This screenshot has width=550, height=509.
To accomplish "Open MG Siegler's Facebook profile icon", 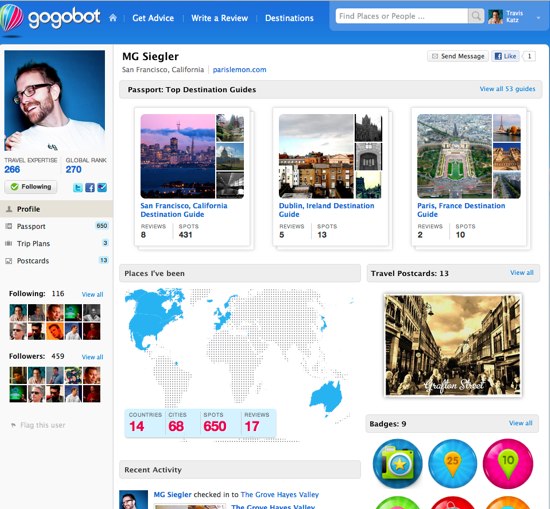I will click(x=90, y=188).
